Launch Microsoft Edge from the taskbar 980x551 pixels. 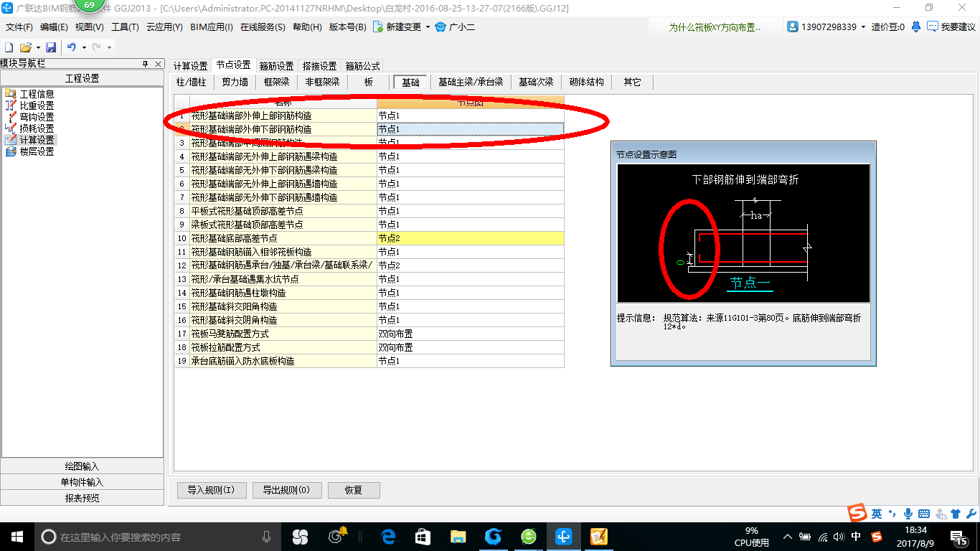[x=389, y=536]
